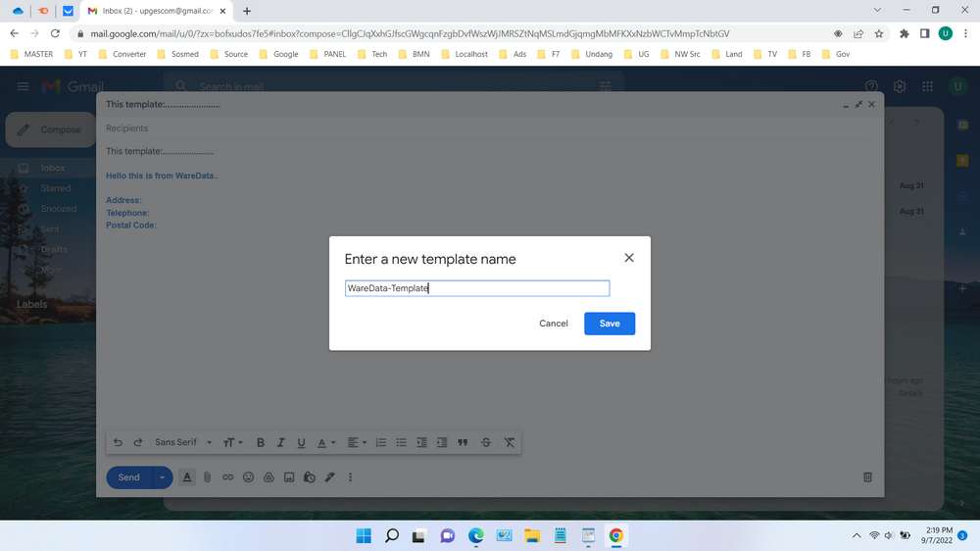Viewport: 980px width, 551px height.
Task: Open Gmail support help icon
Action: coord(871,86)
